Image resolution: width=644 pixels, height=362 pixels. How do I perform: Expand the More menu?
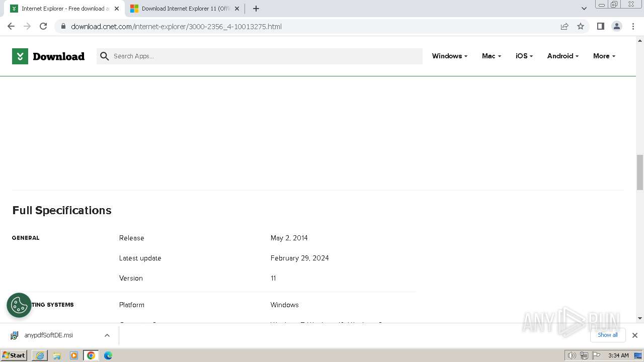604,56
